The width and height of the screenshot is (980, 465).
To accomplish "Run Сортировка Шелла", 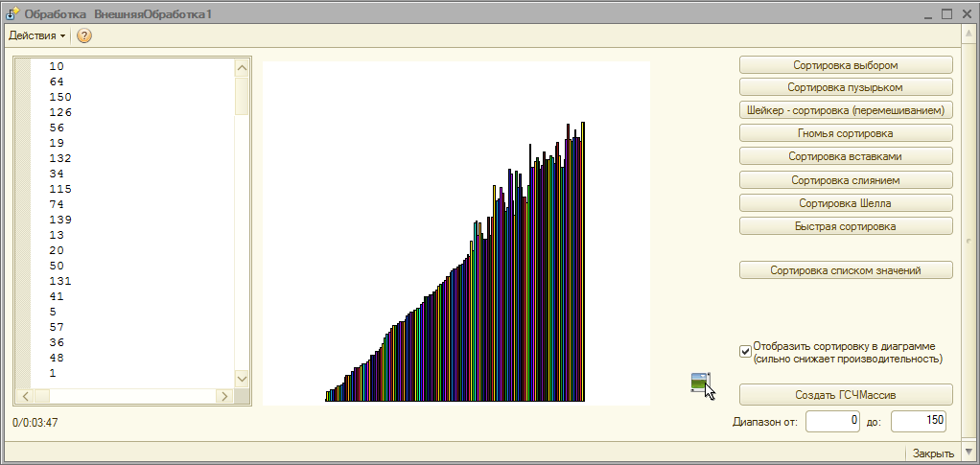I will pos(846,203).
